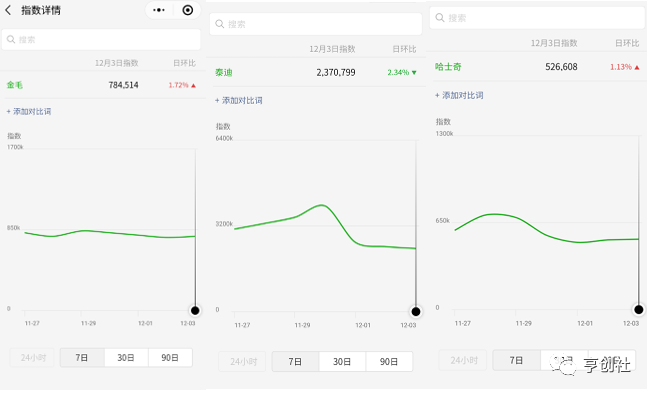The width and height of the screenshot is (651, 394).
Task: Click the red up-triangle beside 1.72%
Action: pyautogui.click(x=193, y=86)
